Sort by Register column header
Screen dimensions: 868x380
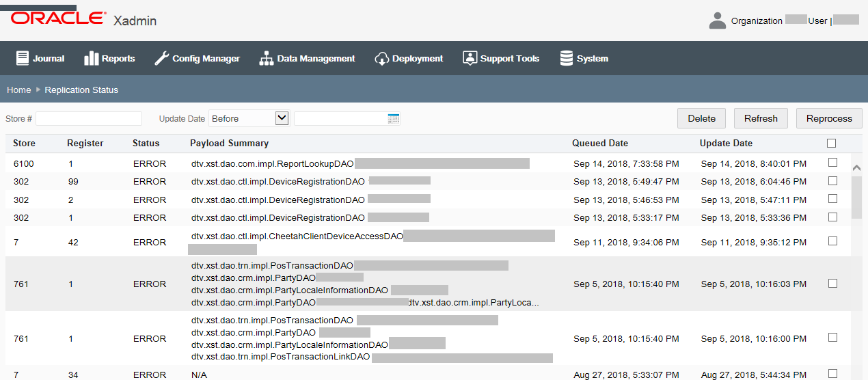point(85,144)
